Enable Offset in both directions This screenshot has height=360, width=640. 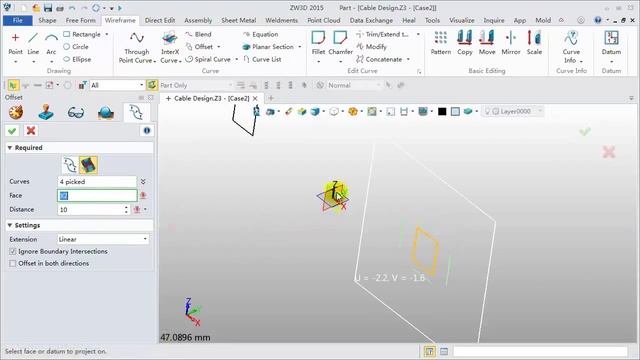(13, 264)
